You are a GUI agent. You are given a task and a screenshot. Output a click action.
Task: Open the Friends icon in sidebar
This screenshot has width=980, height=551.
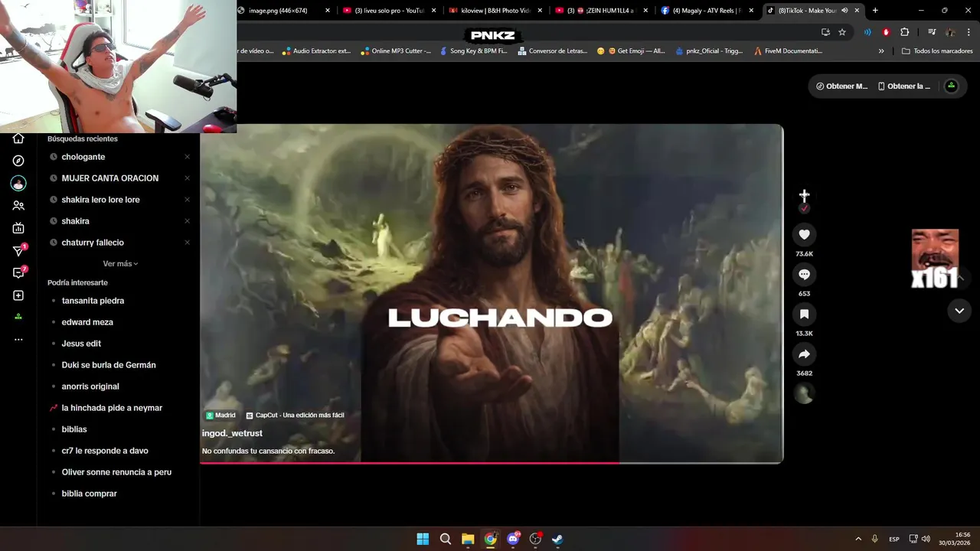tap(18, 206)
